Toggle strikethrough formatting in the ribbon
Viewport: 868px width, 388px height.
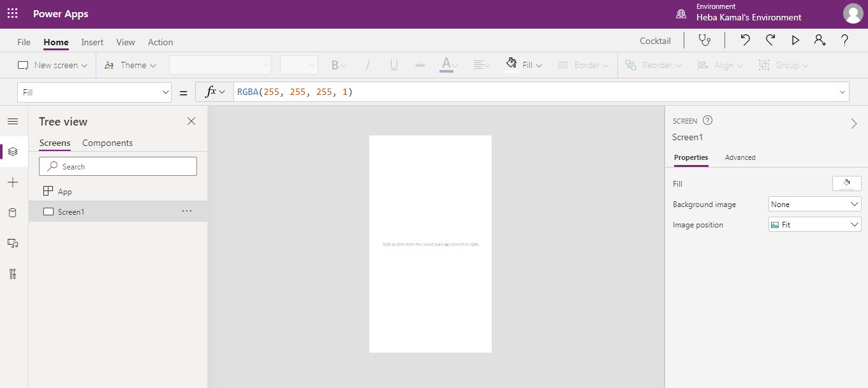click(420, 64)
